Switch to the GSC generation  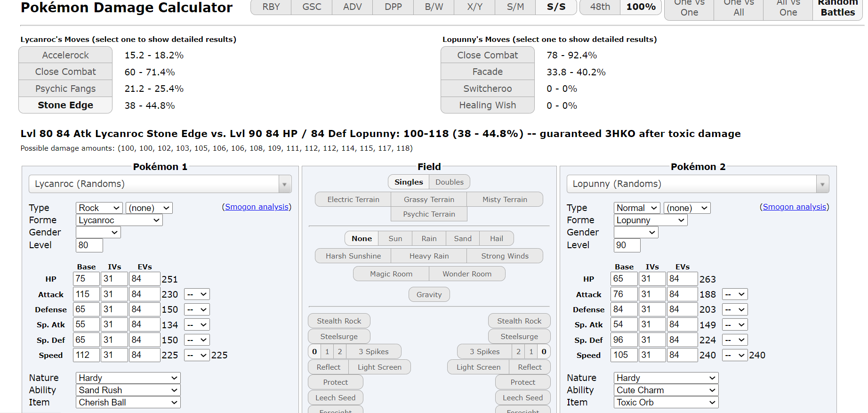coord(312,7)
